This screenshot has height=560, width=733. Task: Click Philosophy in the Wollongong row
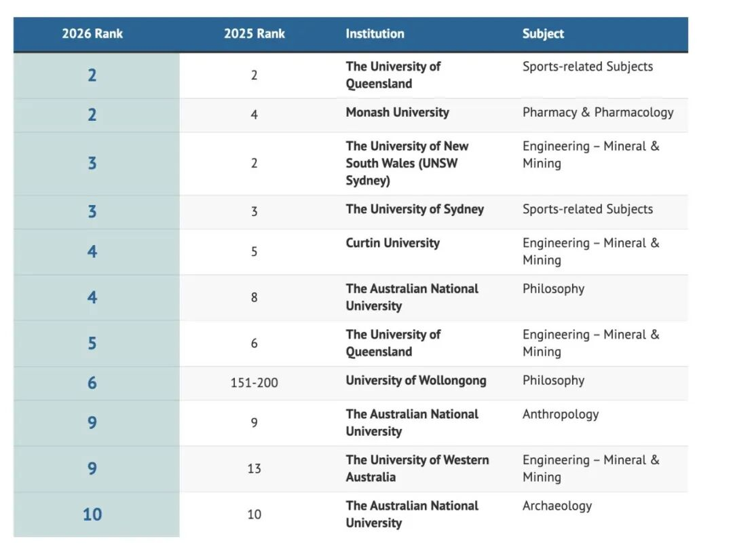(552, 380)
